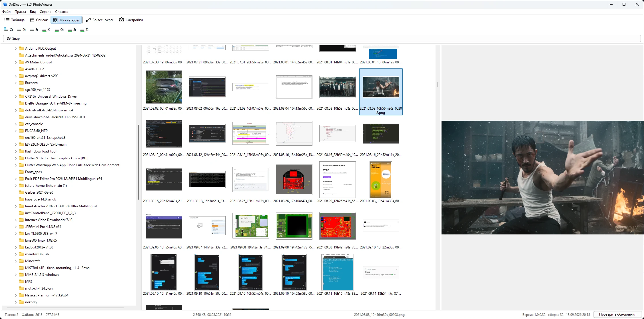Expand the ENC28J60_NTP folder
644x319 pixels.
(x=16, y=131)
